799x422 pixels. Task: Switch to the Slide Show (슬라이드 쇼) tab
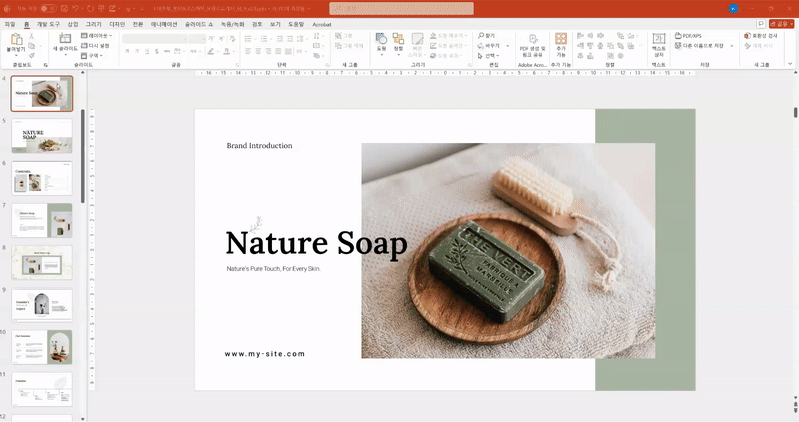(x=199, y=24)
